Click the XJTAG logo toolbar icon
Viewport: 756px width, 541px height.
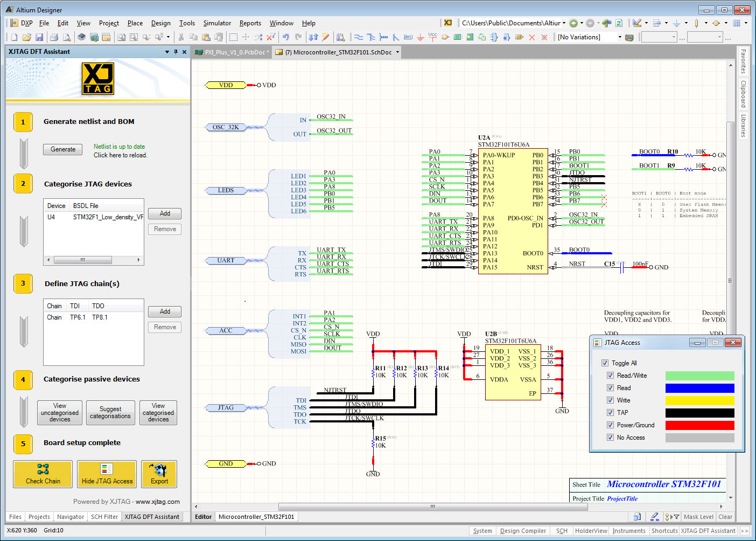coord(448,23)
